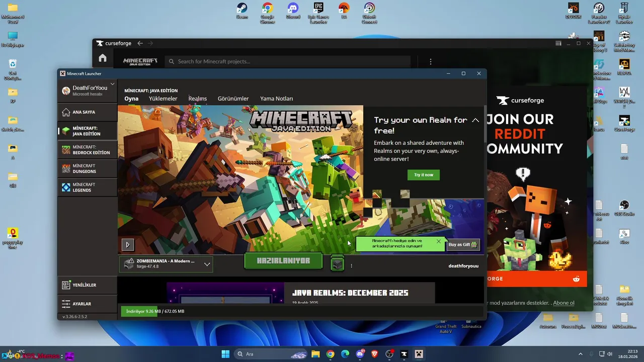This screenshot has width=644, height=362.
Task: Switch to the Realms tab
Action: [198, 99]
